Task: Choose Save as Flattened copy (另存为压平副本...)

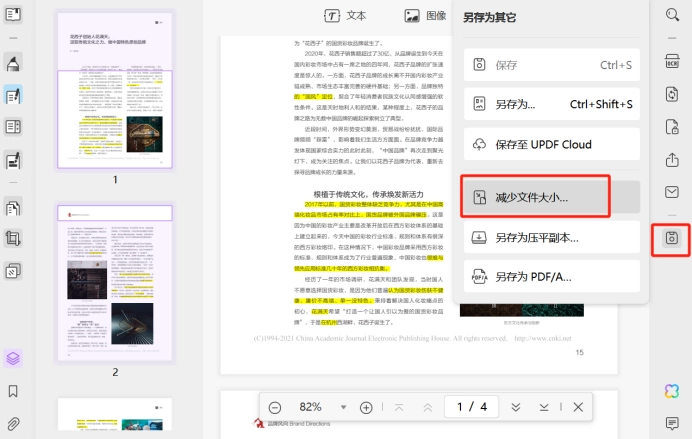Action: tap(552, 237)
